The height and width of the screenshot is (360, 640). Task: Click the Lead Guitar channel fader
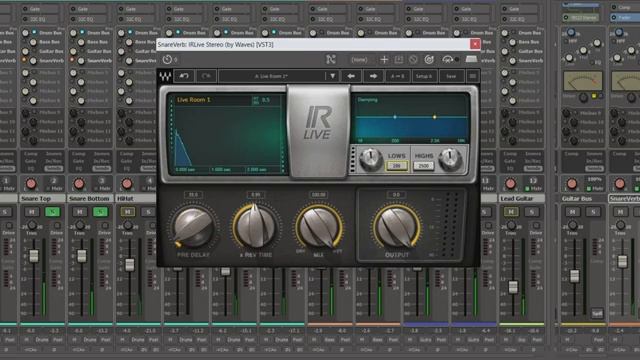coord(513,287)
